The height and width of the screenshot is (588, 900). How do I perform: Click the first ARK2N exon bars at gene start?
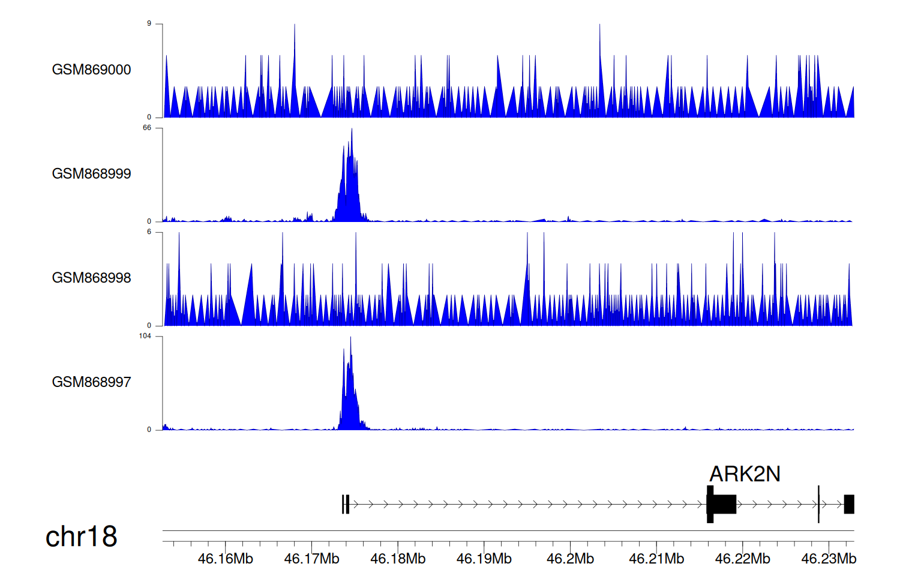(x=345, y=505)
